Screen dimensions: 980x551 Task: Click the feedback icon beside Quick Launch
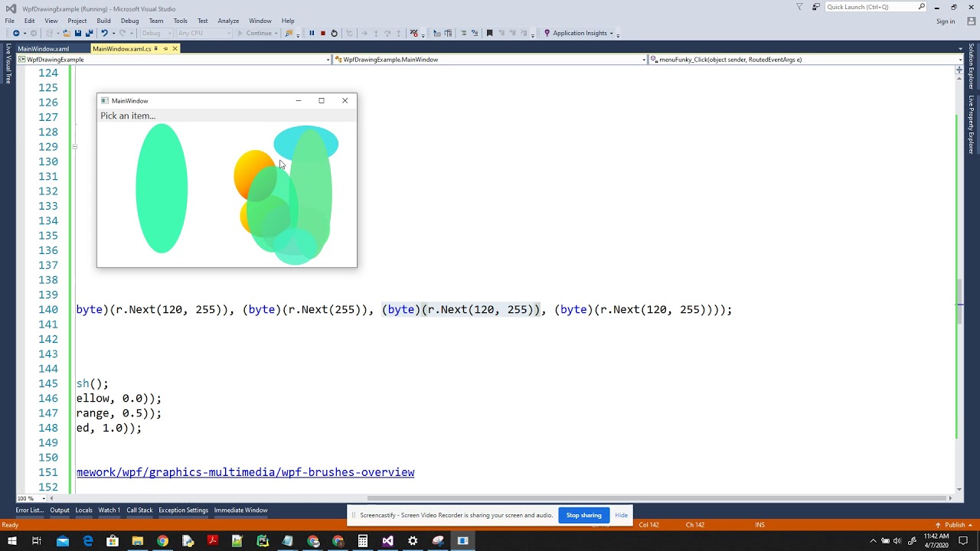pos(816,7)
